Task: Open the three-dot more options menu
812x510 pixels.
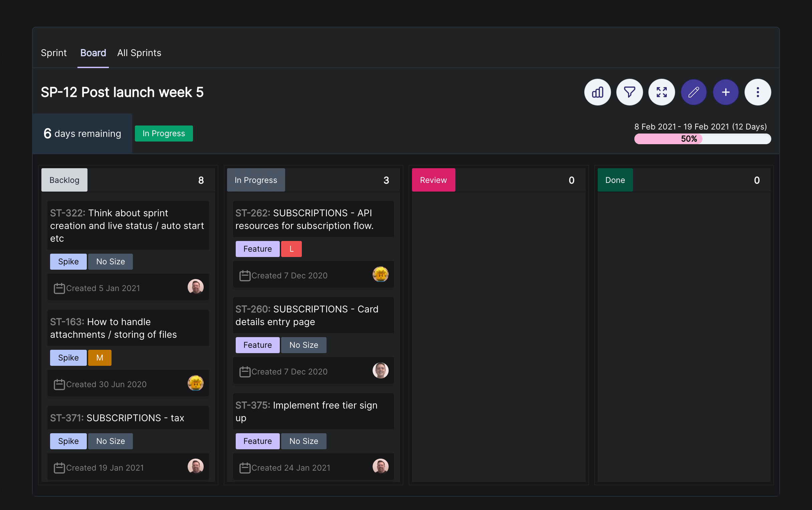Action: coord(757,92)
